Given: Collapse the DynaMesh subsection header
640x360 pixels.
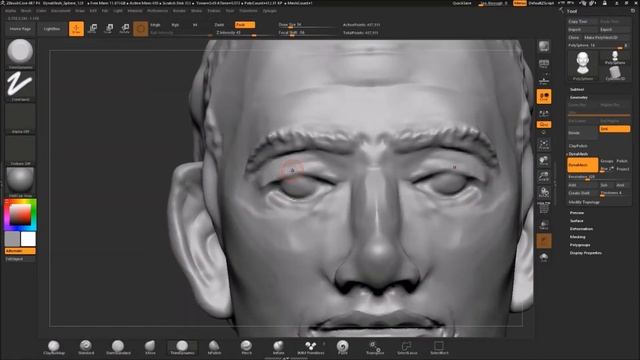Looking at the screenshot, I should coord(578,154).
